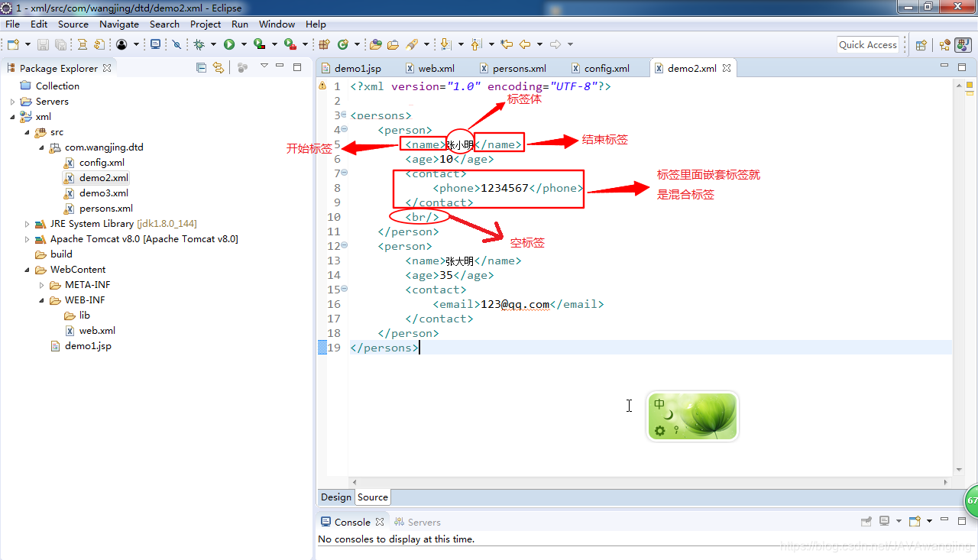Screen dimensions: 978x560
Task: Select the Collection project
Action: point(50,86)
